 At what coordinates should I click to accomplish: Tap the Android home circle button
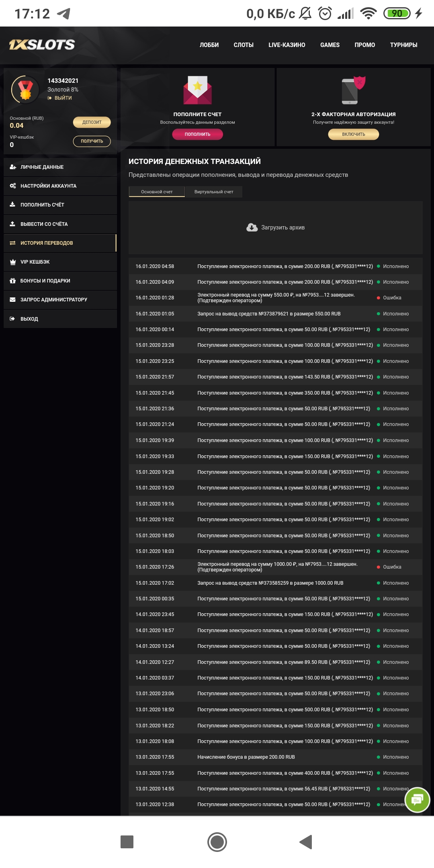coord(217,842)
